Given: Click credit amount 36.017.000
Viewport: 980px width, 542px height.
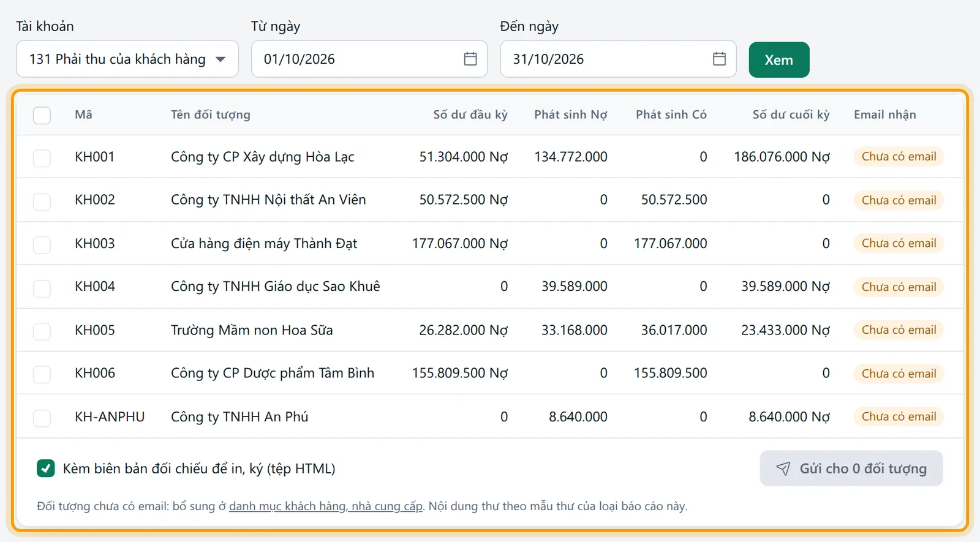Looking at the screenshot, I should click(x=674, y=330).
